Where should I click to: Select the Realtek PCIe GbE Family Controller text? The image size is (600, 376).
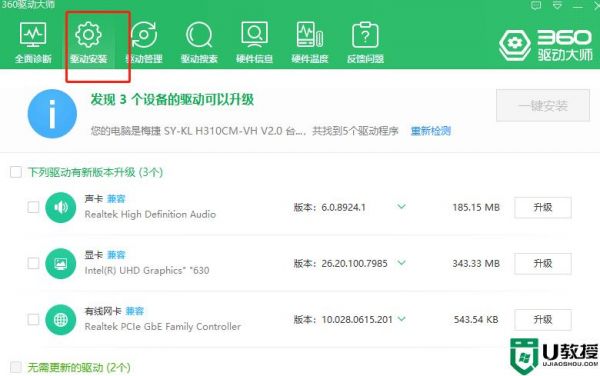click(163, 326)
